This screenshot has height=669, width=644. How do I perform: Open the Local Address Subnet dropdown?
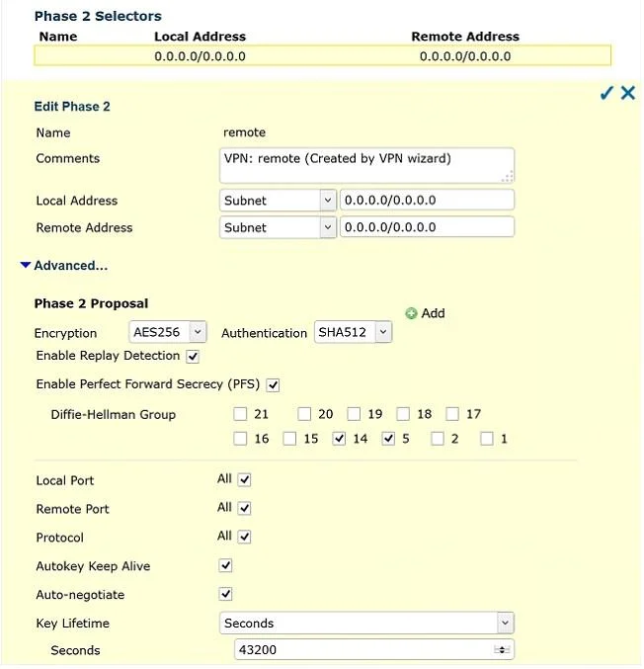tap(278, 200)
